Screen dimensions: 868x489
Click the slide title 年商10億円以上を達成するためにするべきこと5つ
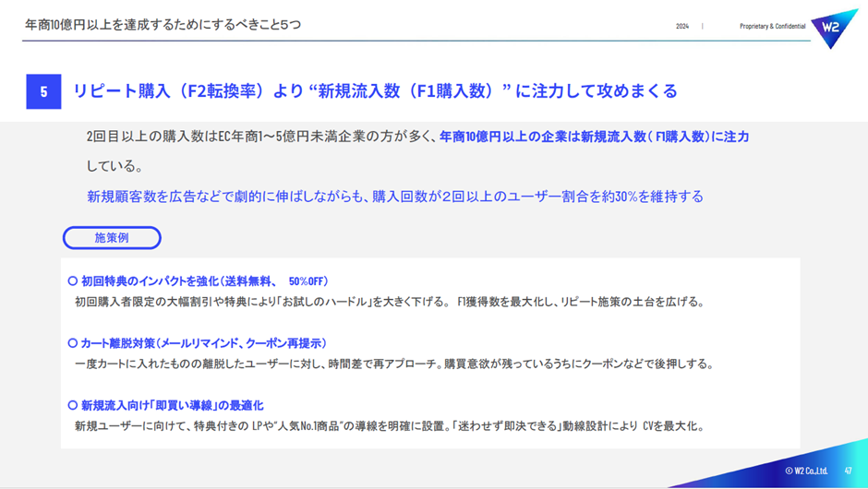(x=163, y=25)
